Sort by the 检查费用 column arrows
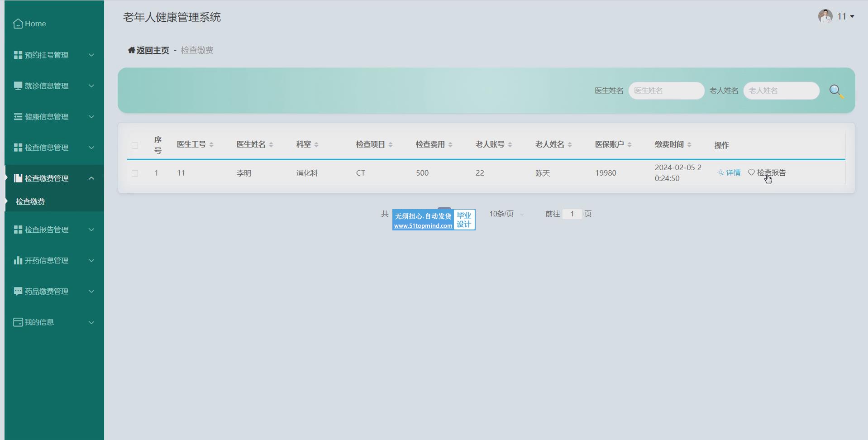 point(450,145)
